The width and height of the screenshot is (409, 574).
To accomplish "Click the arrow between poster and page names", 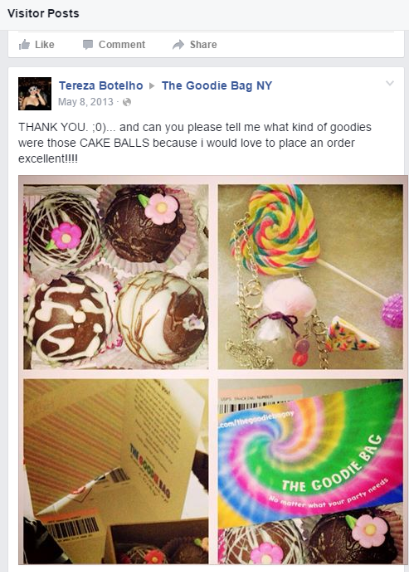I will point(152,86).
